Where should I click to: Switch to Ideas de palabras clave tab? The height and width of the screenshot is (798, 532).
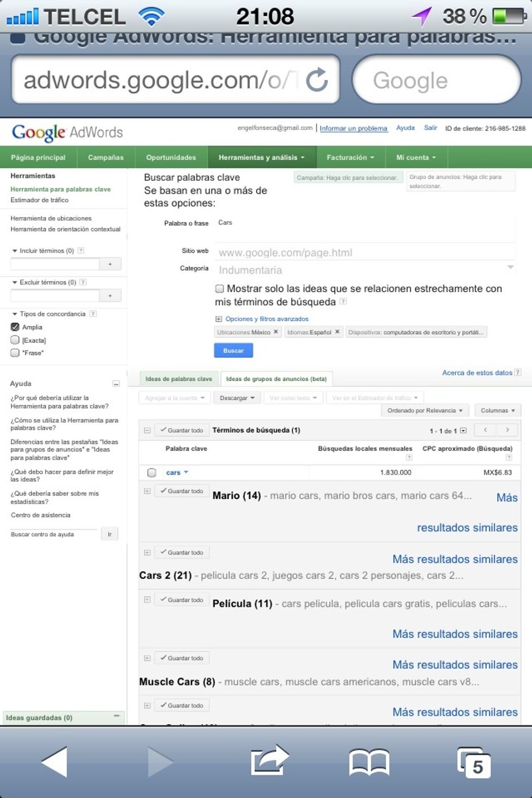(x=179, y=379)
